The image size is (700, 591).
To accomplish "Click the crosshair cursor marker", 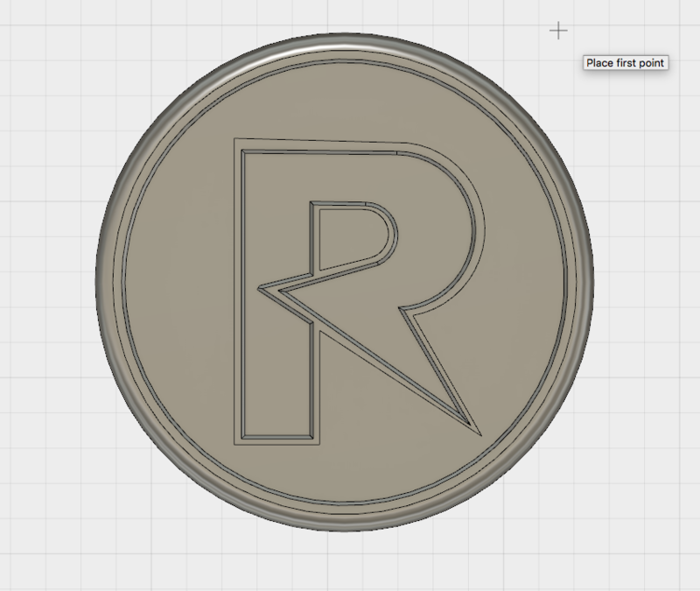I will (x=558, y=32).
